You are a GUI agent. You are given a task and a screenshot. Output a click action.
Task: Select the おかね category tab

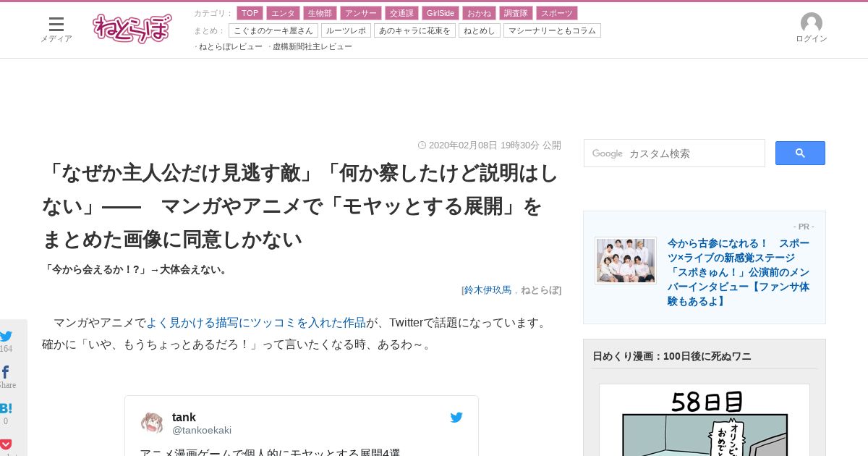479,13
